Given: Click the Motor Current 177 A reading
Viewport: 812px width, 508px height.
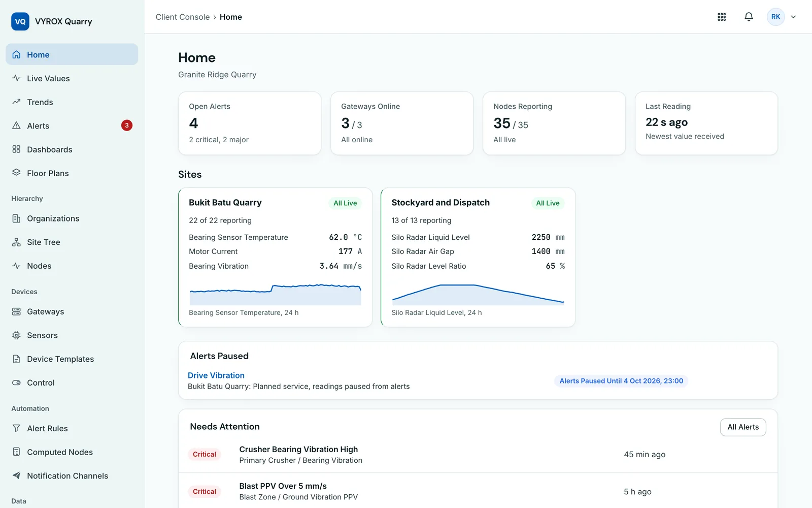Looking at the screenshot, I should (275, 251).
